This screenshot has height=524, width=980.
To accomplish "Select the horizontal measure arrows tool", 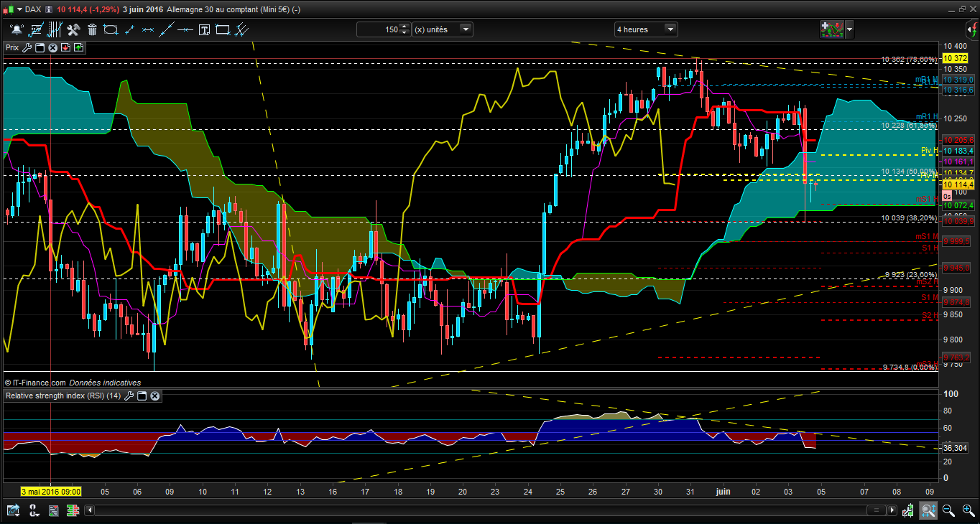I will [x=148, y=29].
